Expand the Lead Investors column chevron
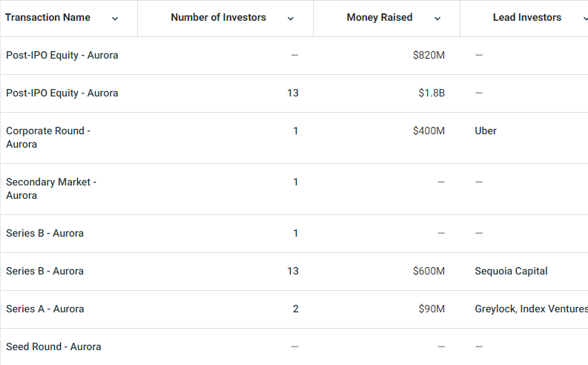 click(585, 19)
